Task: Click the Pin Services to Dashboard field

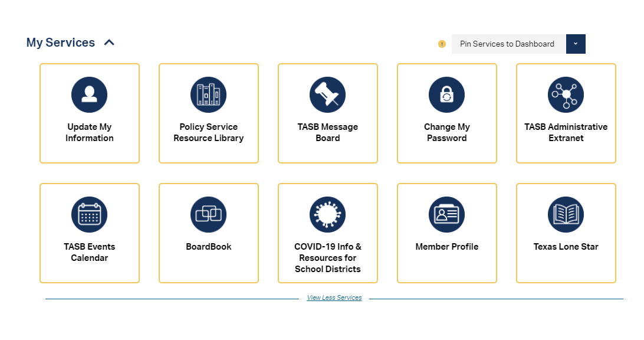Action: point(508,44)
